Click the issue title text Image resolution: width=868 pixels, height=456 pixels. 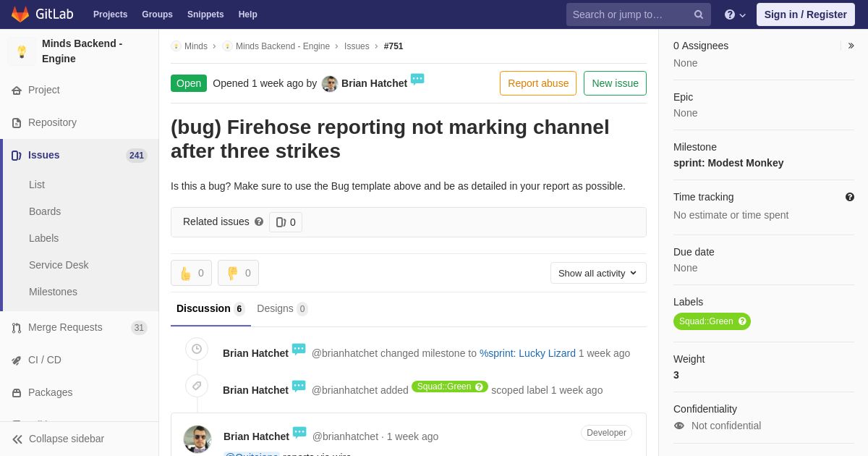point(390,139)
